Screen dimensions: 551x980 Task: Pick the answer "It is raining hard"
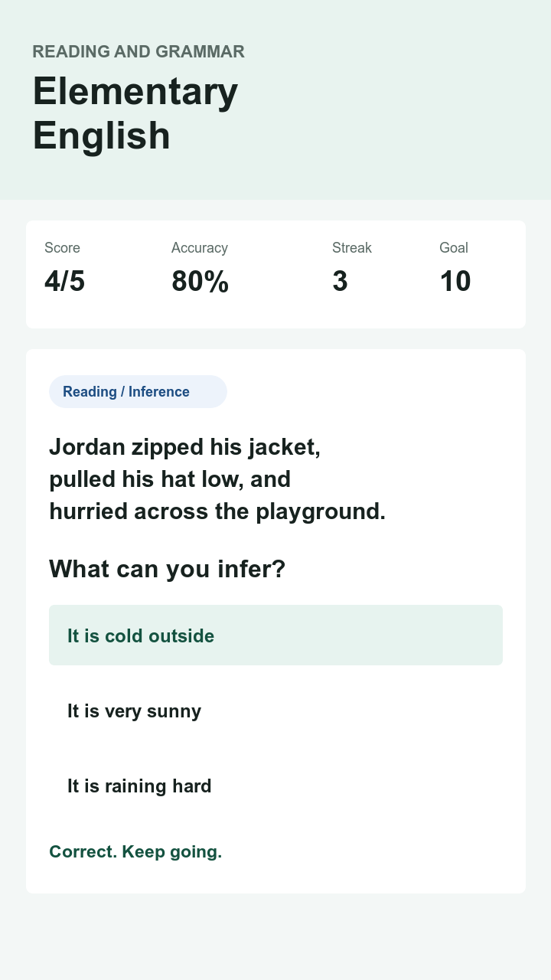point(275,786)
